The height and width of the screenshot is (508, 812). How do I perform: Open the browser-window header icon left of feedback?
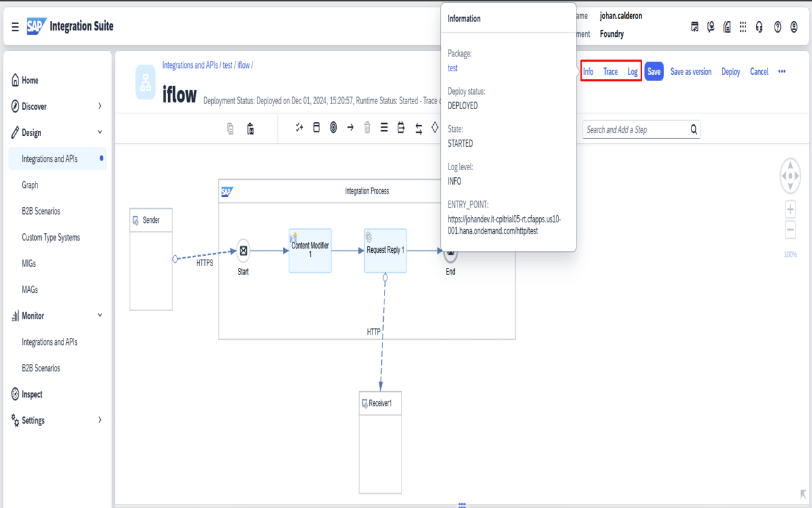(695, 27)
